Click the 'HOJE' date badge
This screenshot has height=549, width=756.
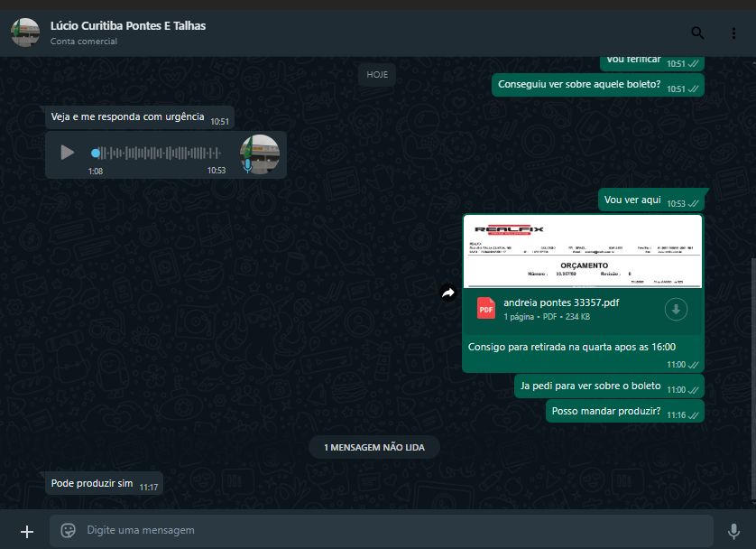377,75
